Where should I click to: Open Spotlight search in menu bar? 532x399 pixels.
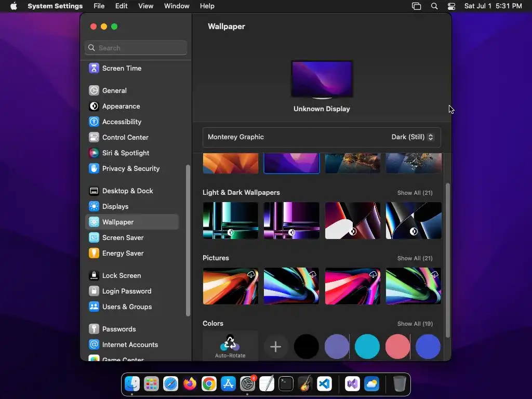434,6
